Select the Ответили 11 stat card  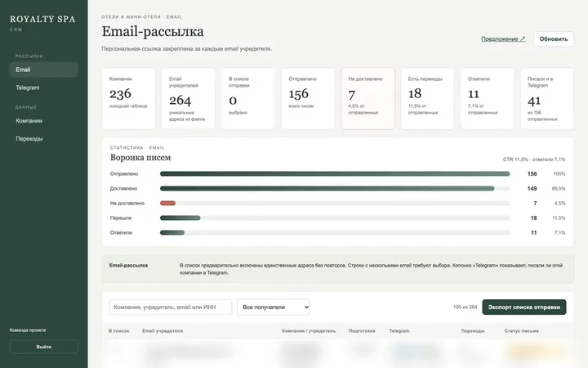(487, 98)
